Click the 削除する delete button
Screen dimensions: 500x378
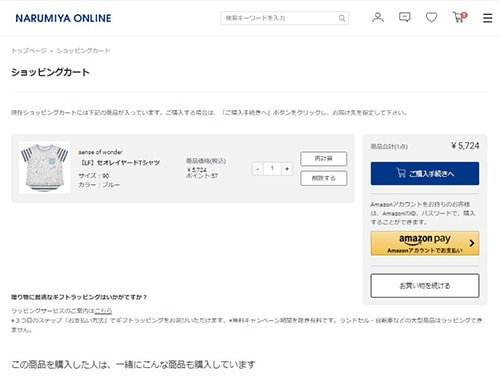click(324, 178)
